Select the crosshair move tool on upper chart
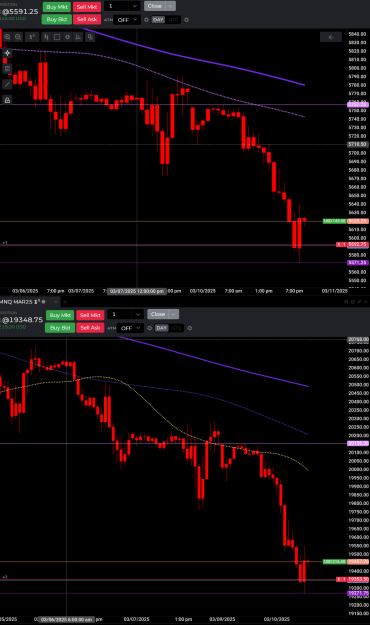This screenshot has height=625, width=370. 7,53
